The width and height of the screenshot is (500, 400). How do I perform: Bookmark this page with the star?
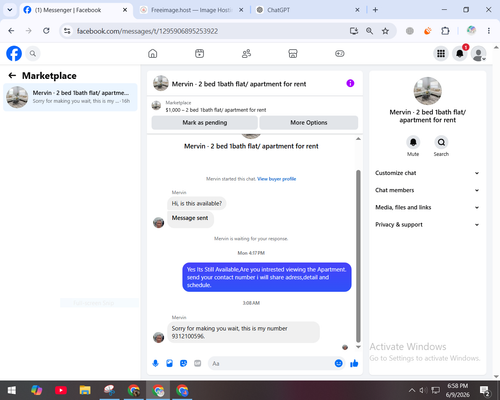385,31
